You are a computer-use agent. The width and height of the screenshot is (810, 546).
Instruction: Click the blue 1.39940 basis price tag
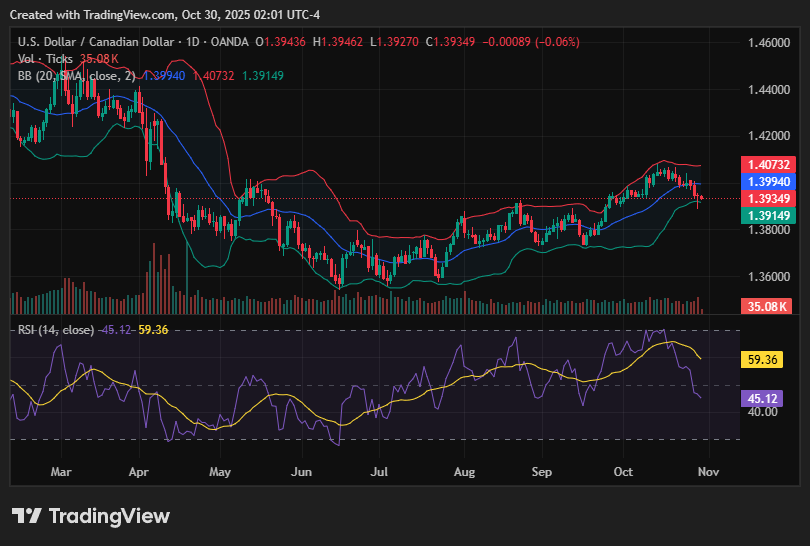766,181
